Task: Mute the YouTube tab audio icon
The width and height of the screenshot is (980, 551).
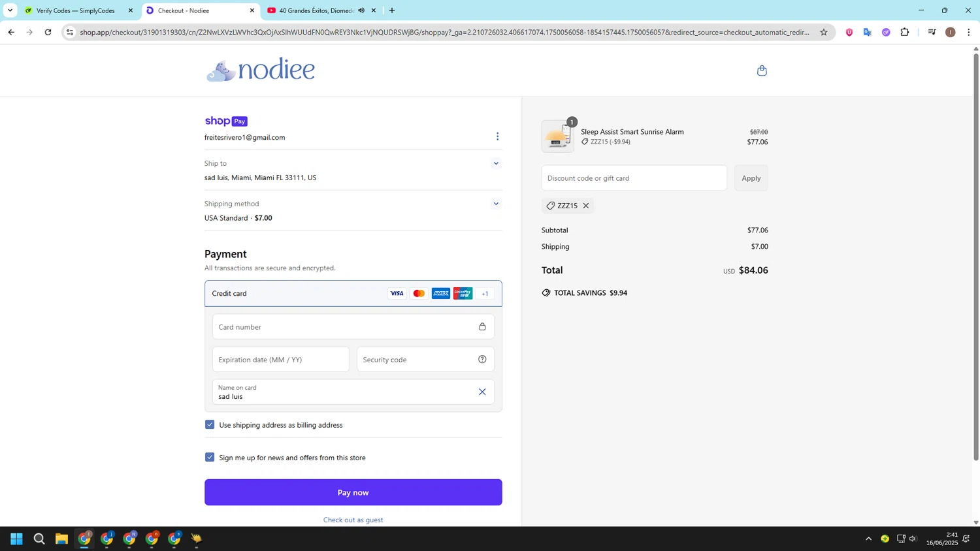Action: coord(361,10)
